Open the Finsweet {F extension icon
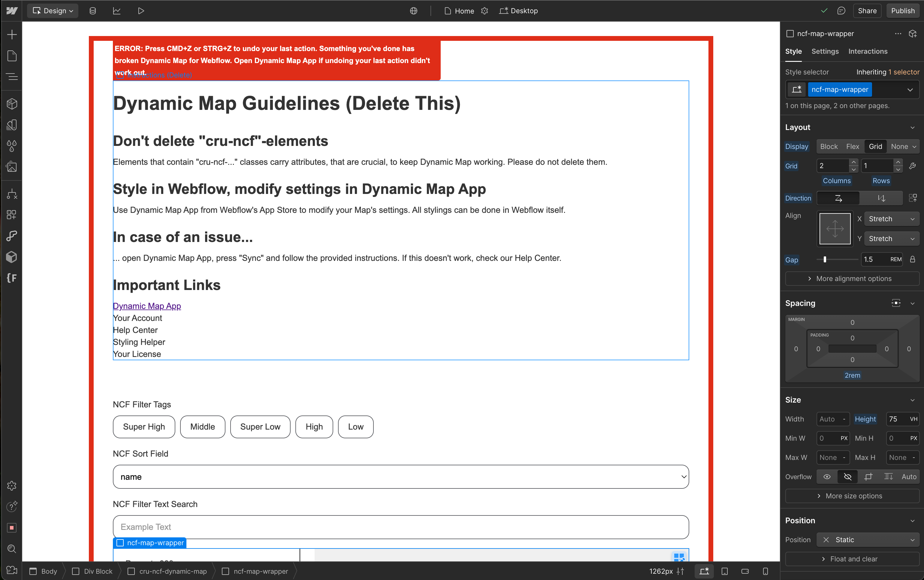This screenshot has height=580, width=924. click(12, 278)
